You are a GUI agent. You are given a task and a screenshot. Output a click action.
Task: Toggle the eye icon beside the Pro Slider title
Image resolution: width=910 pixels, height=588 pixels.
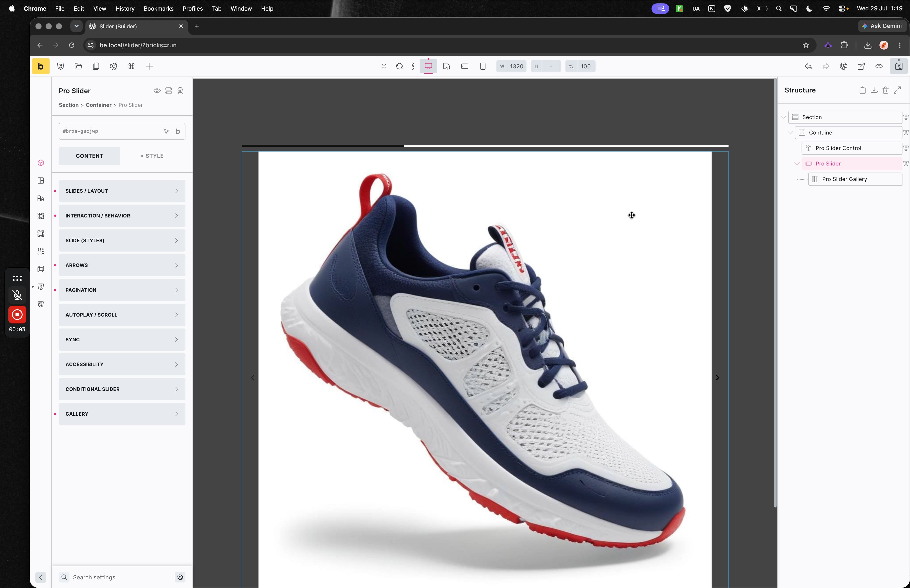[157, 91]
